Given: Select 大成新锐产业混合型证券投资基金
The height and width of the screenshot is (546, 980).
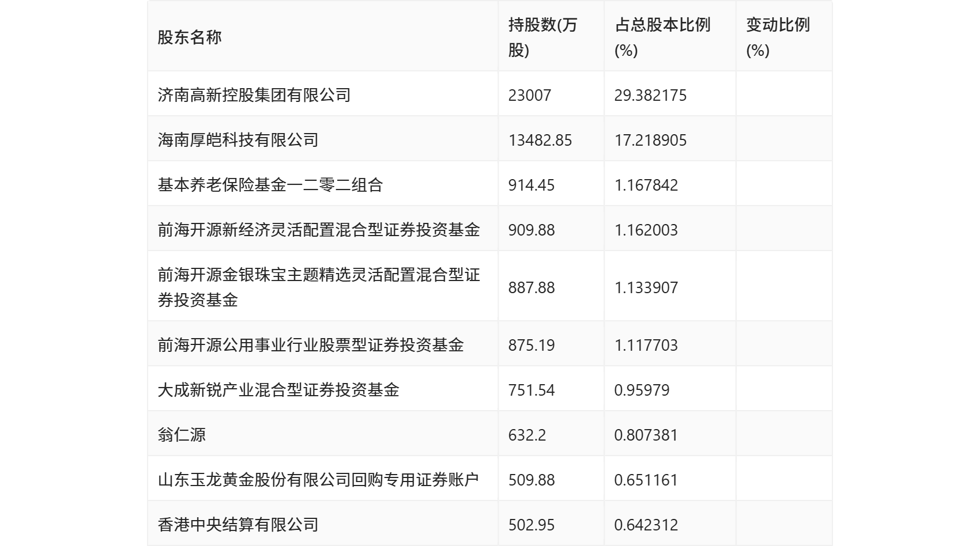Looking at the screenshot, I should click(278, 390).
